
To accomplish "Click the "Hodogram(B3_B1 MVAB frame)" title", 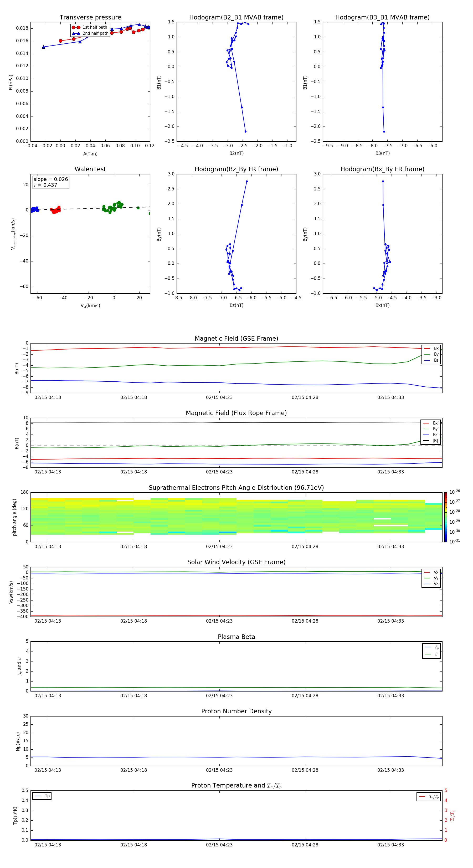I will [x=382, y=18].
